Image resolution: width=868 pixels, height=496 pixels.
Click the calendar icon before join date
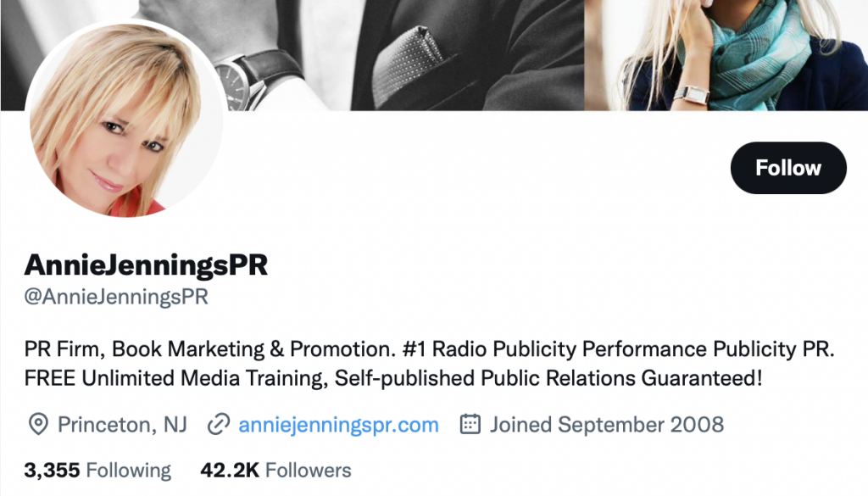[470, 424]
